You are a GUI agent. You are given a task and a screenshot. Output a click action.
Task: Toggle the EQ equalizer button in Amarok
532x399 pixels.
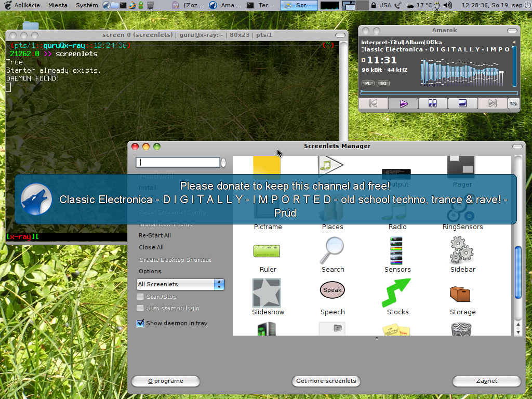pyautogui.click(x=383, y=83)
